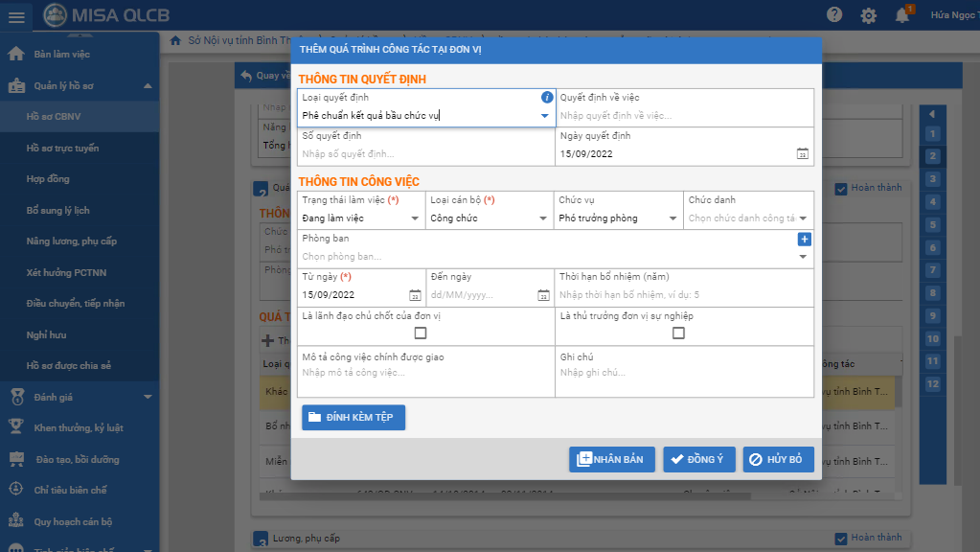This screenshot has height=552, width=980.
Task: Click the Hủy bỏ button
Action: [x=779, y=460]
